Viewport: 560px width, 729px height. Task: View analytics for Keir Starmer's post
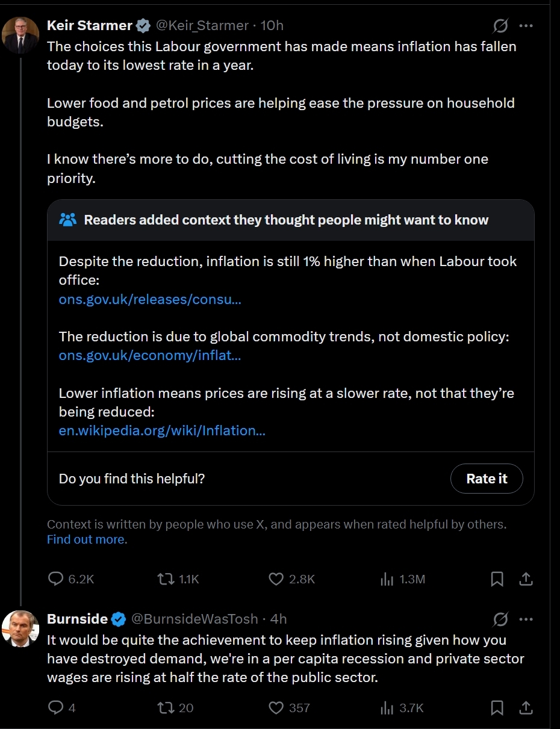coord(386,579)
